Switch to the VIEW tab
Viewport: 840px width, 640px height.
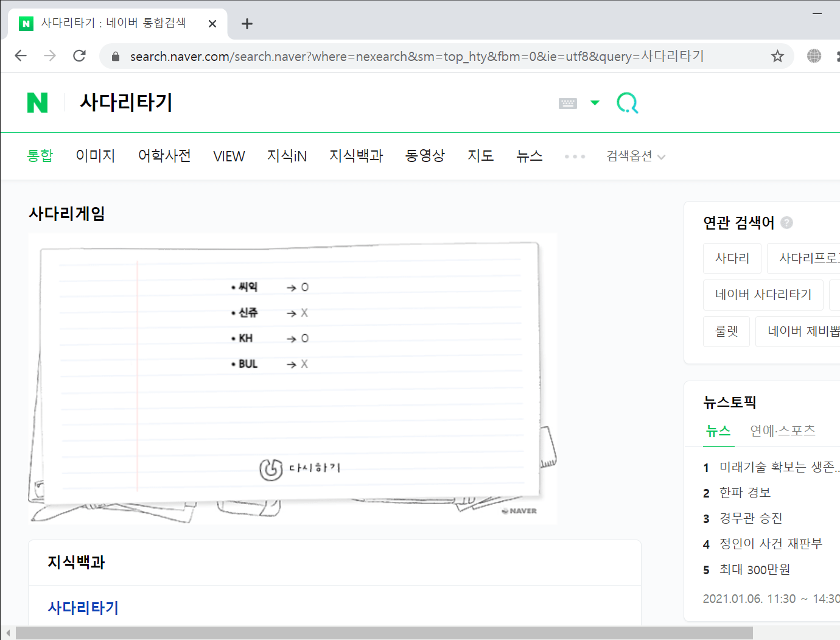(x=229, y=156)
